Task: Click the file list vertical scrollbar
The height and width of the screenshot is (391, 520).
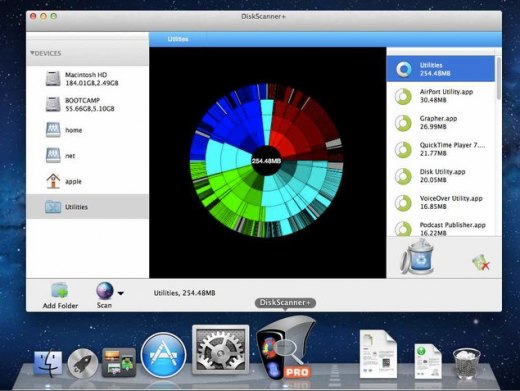Action: [x=498, y=78]
